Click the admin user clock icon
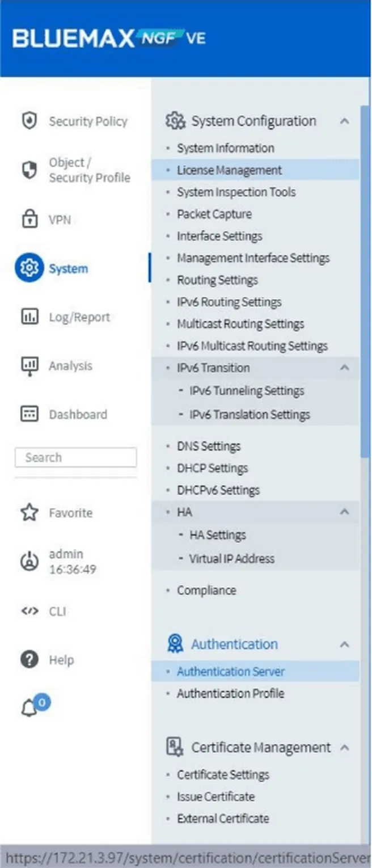 pyautogui.click(x=29, y=562)
